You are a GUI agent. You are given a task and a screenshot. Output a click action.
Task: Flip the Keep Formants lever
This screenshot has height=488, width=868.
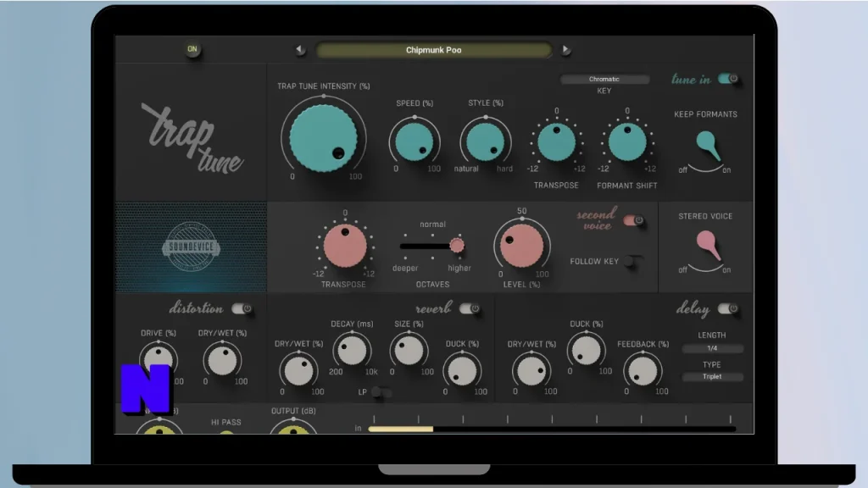708,145
